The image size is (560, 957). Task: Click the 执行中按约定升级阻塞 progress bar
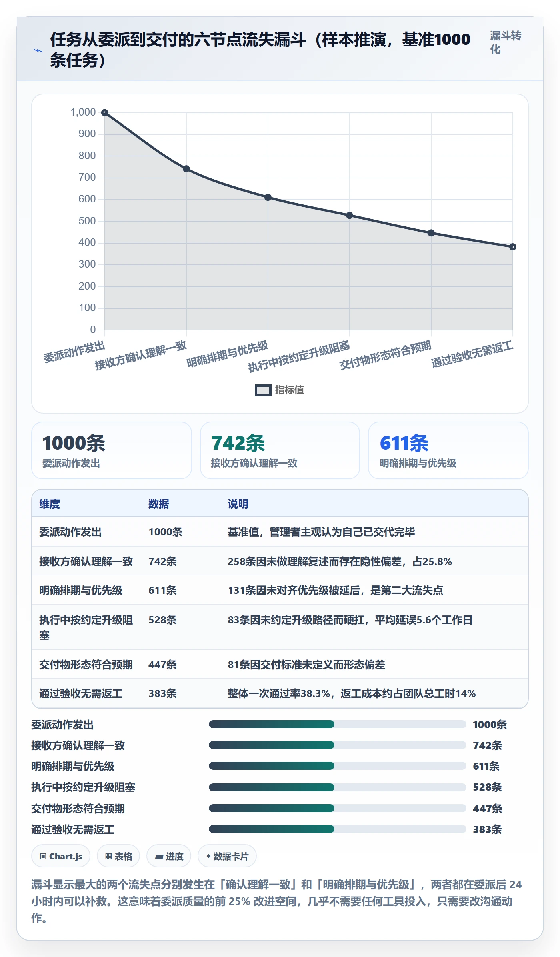click(x=337, y=787)
